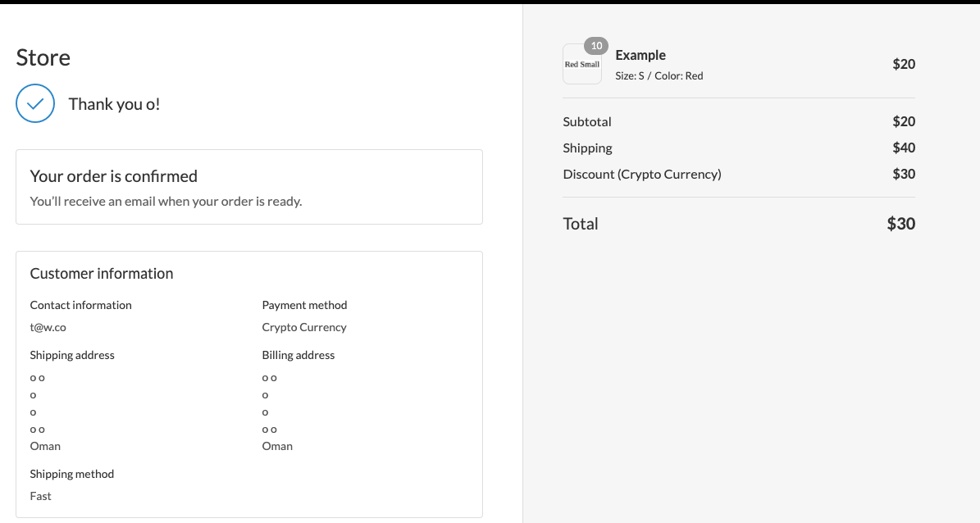Select the email t@w.co
The image size is (980, 523).
pyautogui.click(x=48, y=327)
